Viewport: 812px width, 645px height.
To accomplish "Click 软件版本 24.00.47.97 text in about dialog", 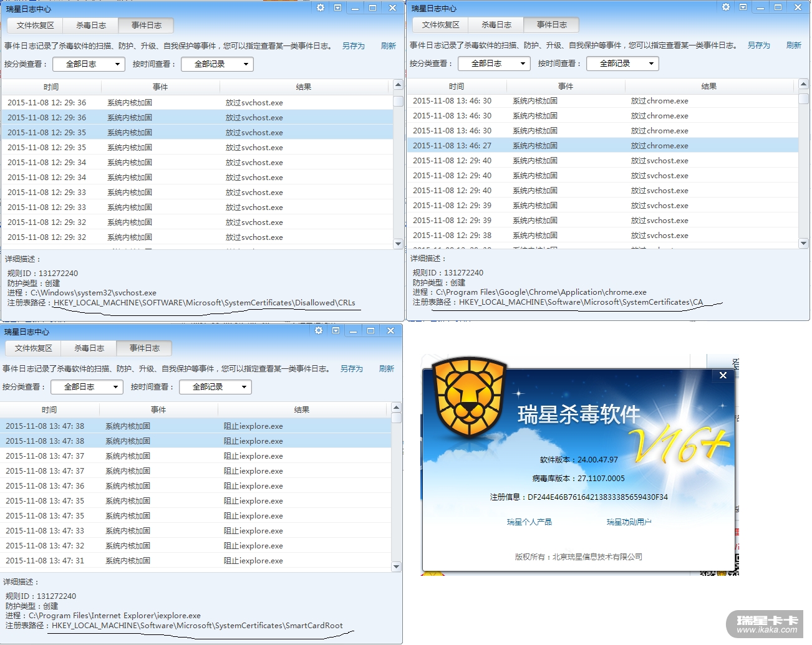I will (579, 460).
